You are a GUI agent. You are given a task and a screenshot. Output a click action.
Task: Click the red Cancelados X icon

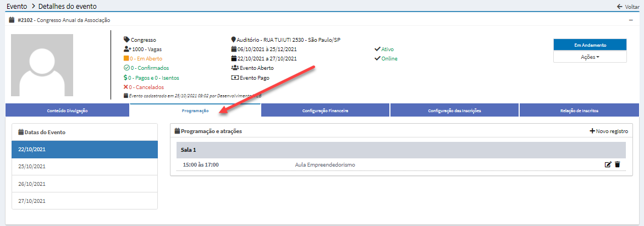[126, 87]
